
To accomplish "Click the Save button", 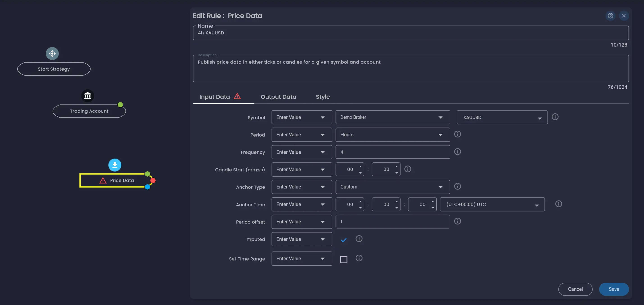I will click(x=614, y=289).
